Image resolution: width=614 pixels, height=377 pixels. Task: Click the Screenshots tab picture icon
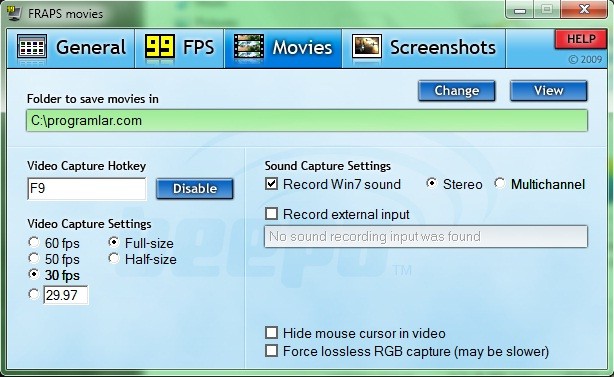click(x=367, y=47)
